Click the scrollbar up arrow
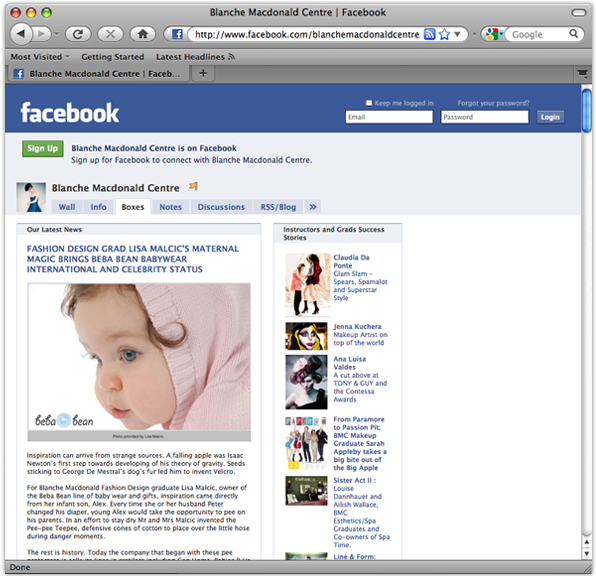596x576 pixels. 586,541
